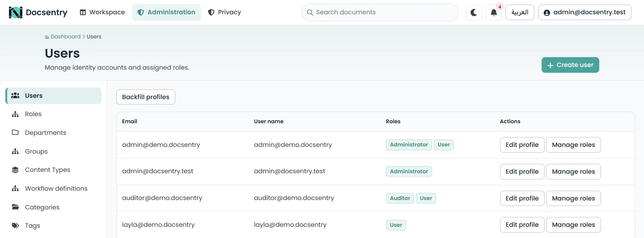Click the User badge in layla's row
This screenshot has width=644, height=238.
pyautogui.click(x=396, y=225)
